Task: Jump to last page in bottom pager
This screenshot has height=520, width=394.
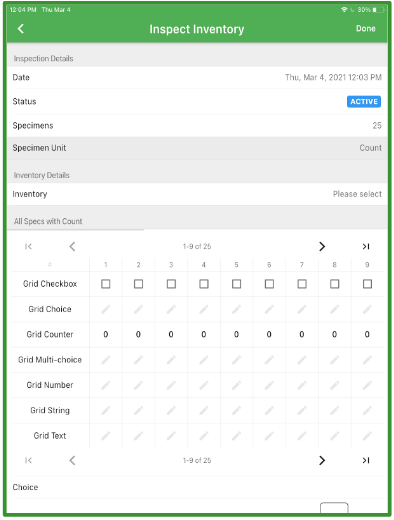Action: [x=366, y=460]
